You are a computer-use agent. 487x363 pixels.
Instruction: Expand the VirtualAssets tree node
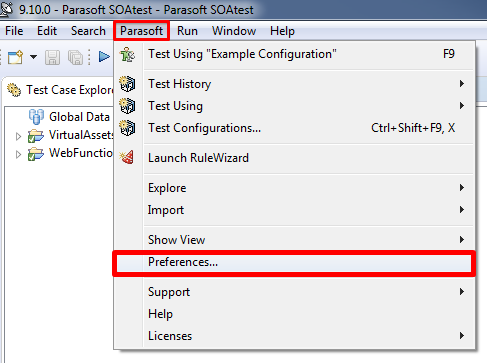pyautogui.click(x=19, y=136)
